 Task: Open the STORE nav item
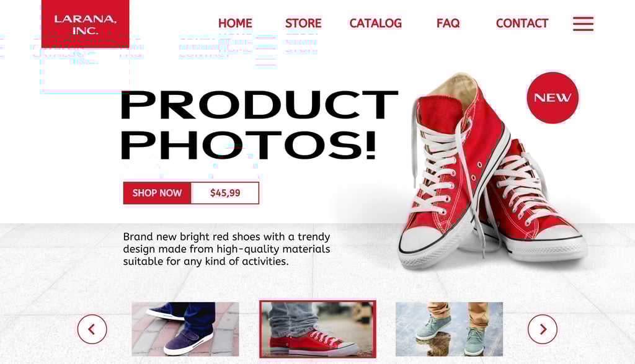tap(303, 24)
